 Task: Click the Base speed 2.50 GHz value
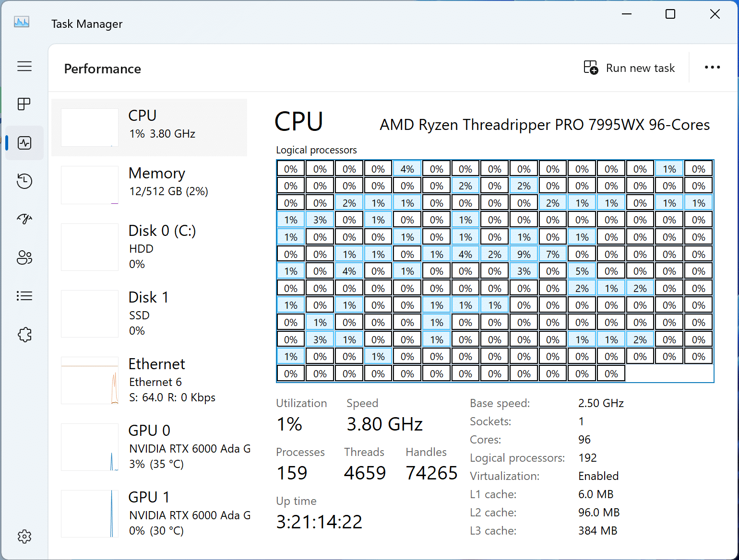tap(601, 403)
